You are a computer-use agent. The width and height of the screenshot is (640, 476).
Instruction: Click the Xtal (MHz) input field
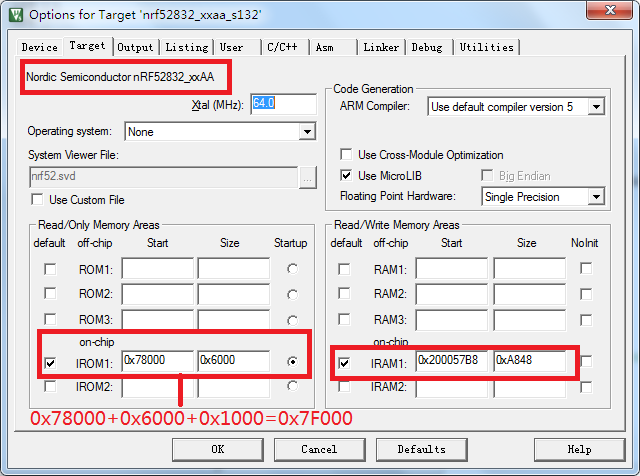(x=283, y=104)
